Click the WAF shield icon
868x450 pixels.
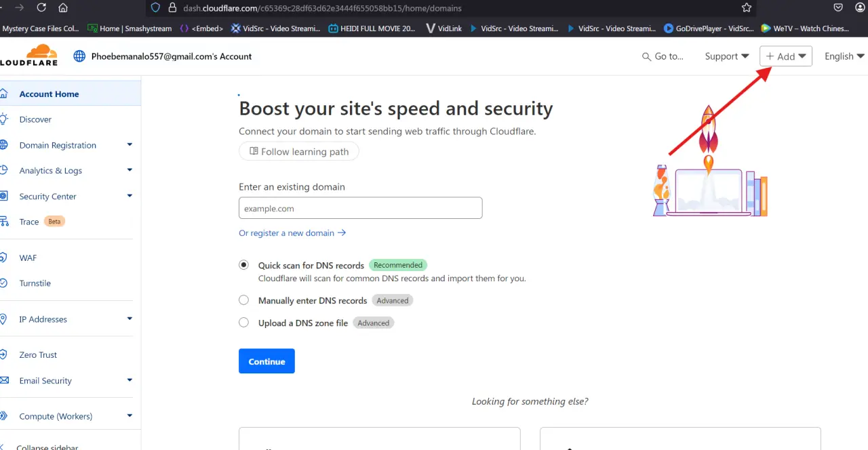pos(3,258)
